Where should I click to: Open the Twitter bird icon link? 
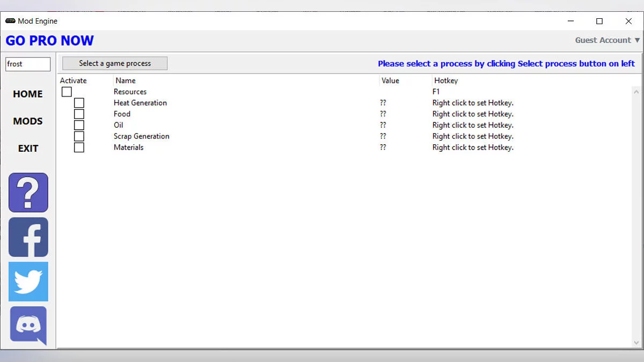click(28, 282)
